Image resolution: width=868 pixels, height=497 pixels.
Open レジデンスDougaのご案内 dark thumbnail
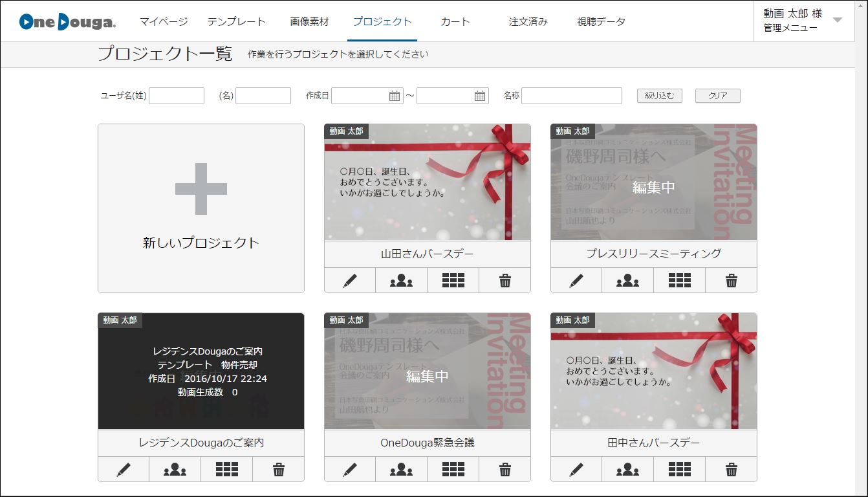[x=201, y=371]
